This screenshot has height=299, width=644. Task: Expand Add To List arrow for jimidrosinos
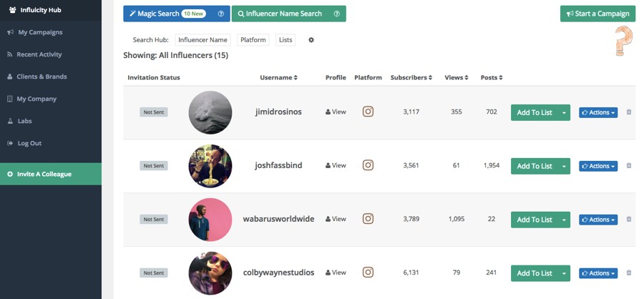[x=564, y=112]
